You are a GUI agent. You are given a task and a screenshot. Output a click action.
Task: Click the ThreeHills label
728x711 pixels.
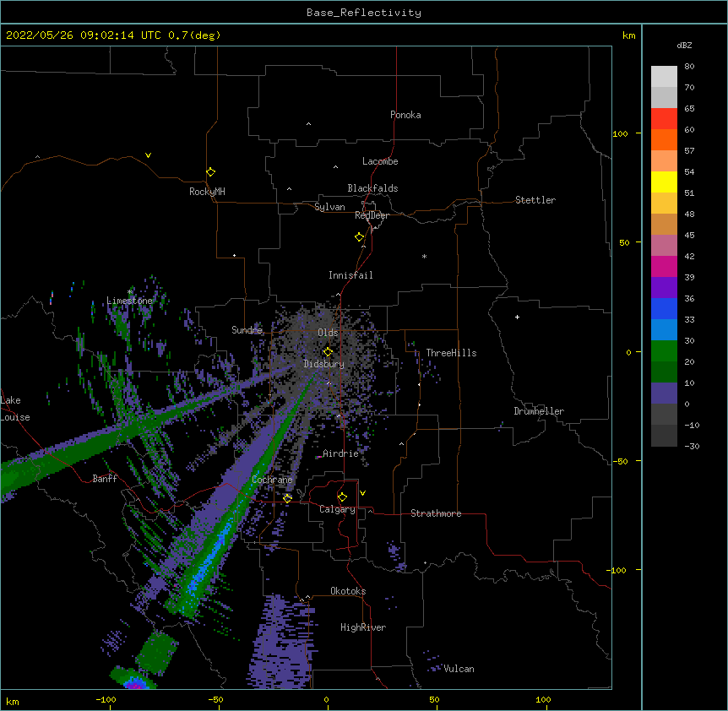pos(451,353)
